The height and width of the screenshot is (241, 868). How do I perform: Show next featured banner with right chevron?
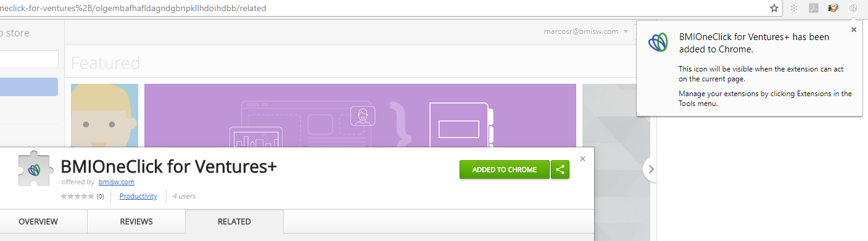[651, 169]
